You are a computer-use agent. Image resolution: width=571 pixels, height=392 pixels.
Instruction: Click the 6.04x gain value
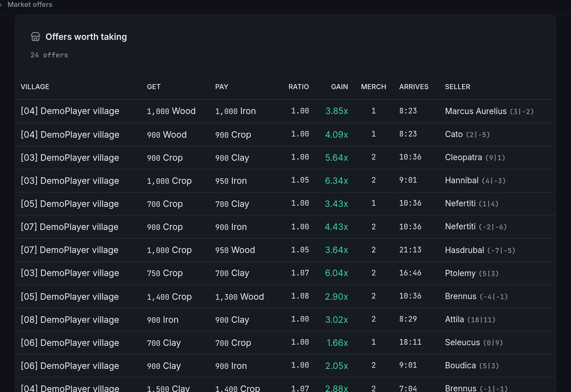pos(337,273)
